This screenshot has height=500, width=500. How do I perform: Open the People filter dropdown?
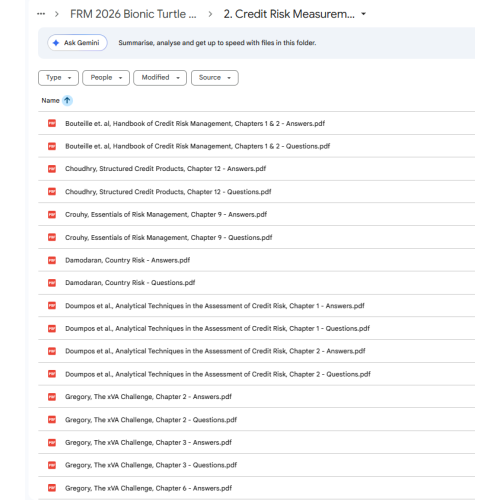[x=106, y=78]
